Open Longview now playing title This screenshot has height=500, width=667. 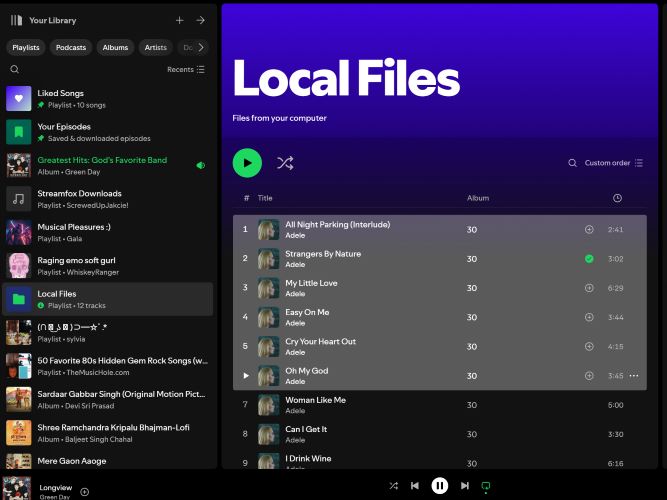[56, 488]
